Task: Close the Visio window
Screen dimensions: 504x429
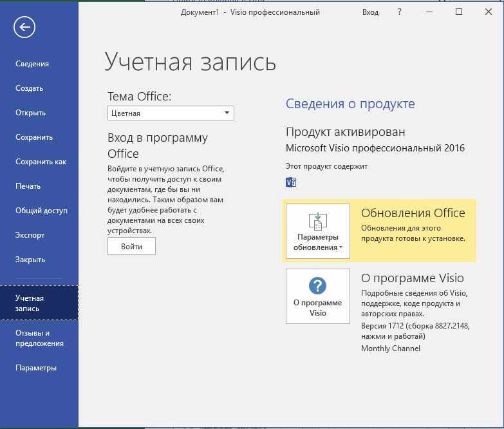Action: [489, 12]
